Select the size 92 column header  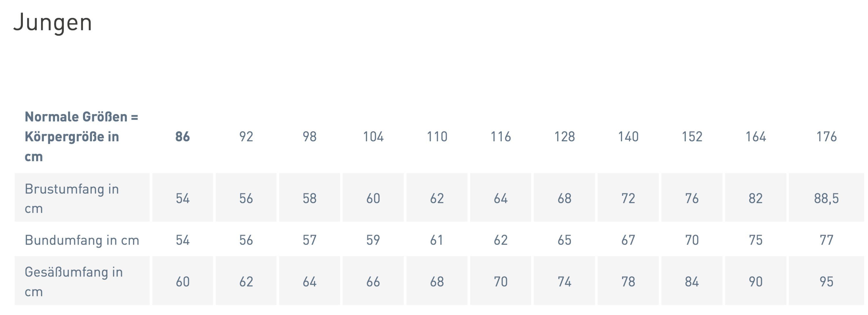pos(246,137)
